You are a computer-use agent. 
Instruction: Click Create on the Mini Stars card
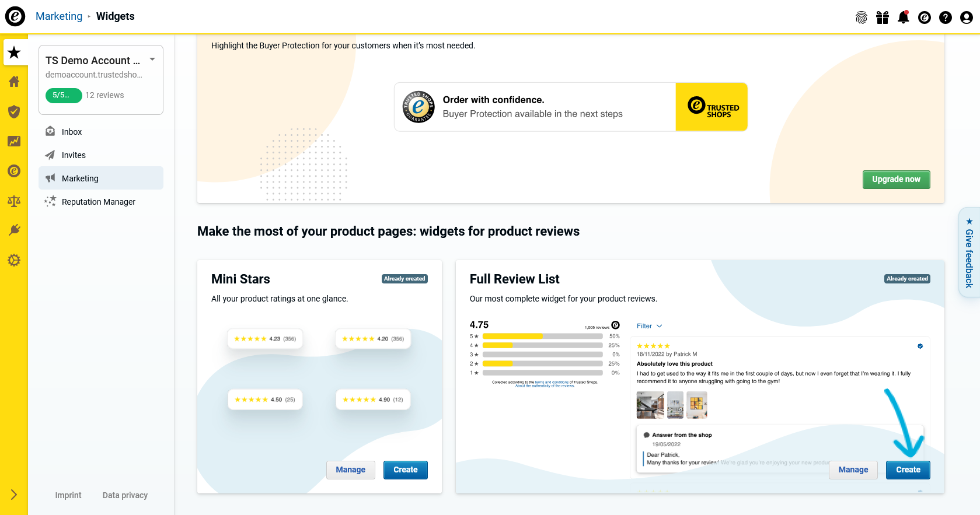tap(406, 470)
